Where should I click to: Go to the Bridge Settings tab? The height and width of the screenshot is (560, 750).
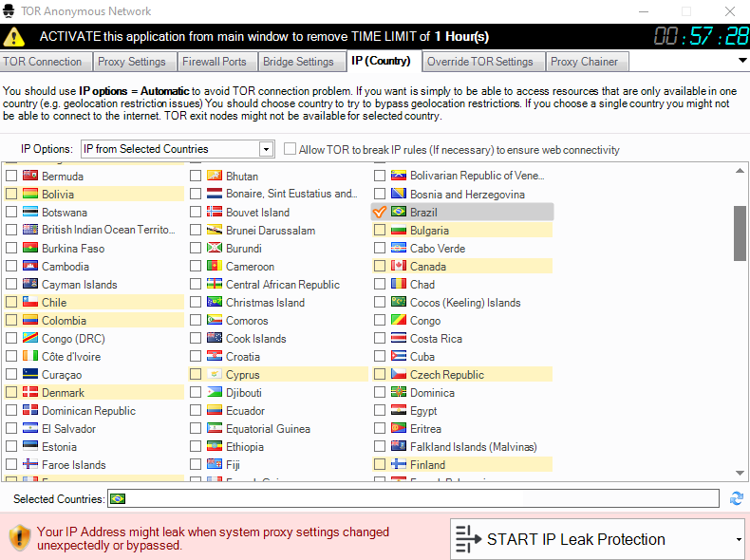301,62
